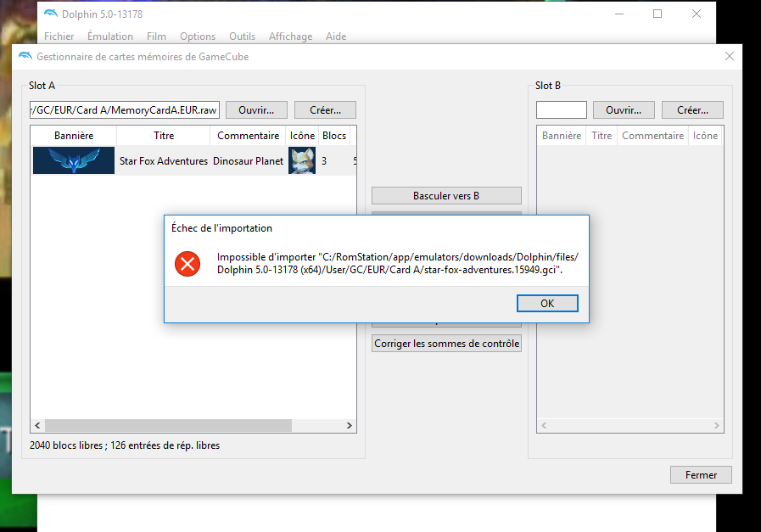This screenshot has height=532, width=761.
Task: Click OK in the import failure dialog
Action: [x=547, y=304]
